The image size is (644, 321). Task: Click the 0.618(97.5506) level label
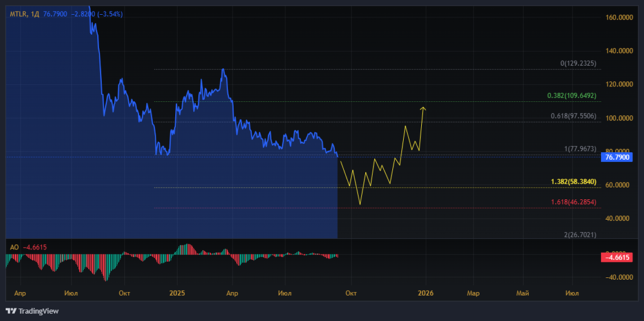click(574, 116)
